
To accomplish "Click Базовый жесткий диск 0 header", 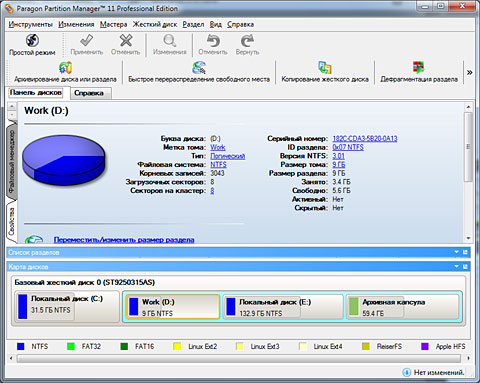I will [85, 282].
